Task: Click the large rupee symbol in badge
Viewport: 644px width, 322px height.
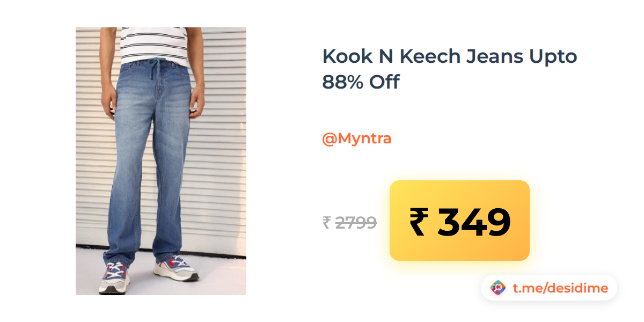Action: click(x=420, y=222)
